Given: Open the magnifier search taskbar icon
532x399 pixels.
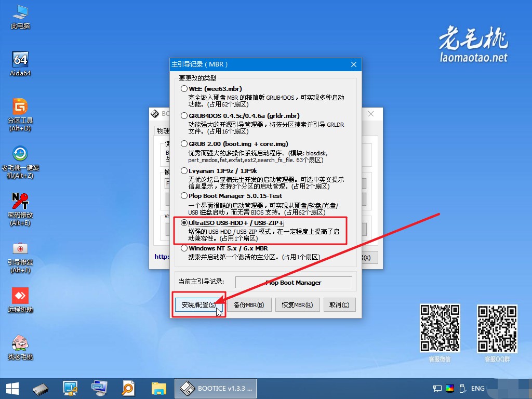Looking at the screenshot, I should click(129, 389).
